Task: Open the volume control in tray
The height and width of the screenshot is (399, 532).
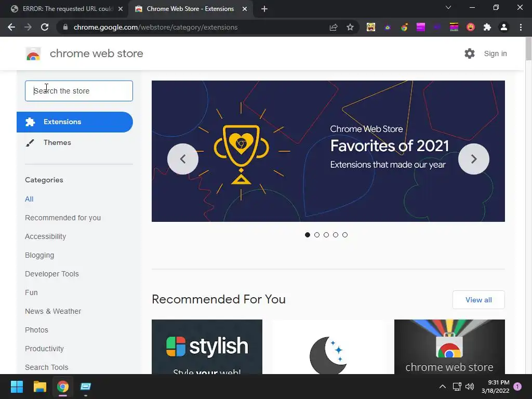Action: pyautogui.click(x=470, y=387)
